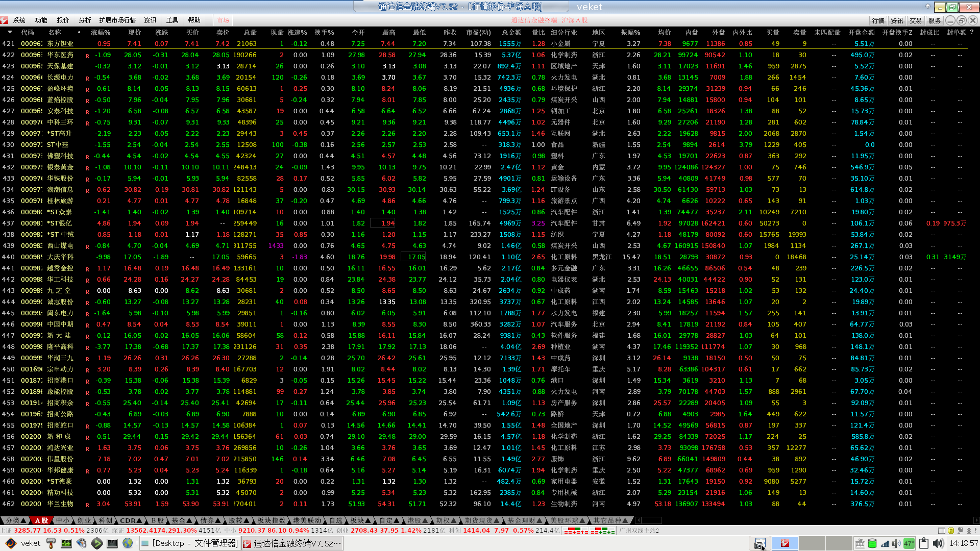Expand the 板块 bottom tab menu
The width and height of the screenshot is (980, 551).
coord(360,520)
